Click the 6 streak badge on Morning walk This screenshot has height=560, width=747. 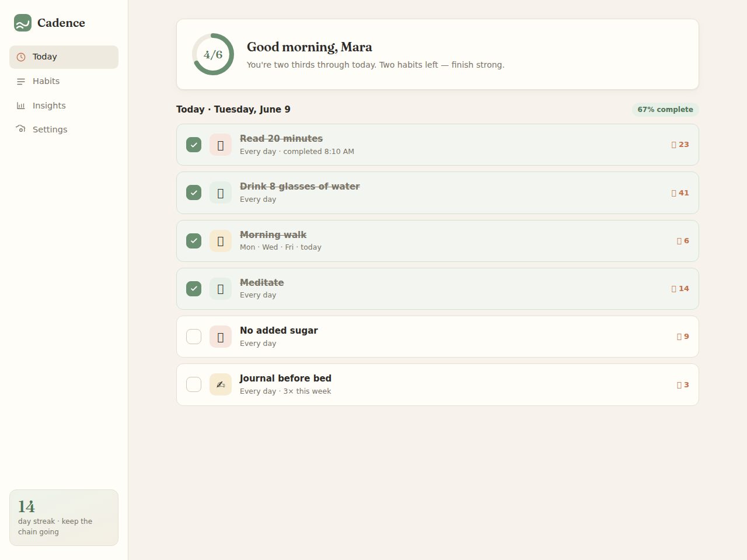pyautogui.click(x=683, y=241)
